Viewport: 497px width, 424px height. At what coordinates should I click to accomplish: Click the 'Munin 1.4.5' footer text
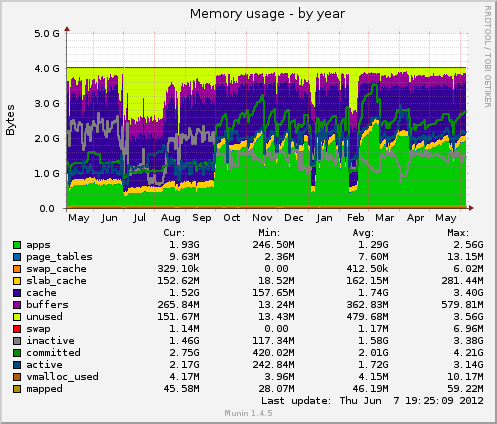click(x=248, y=413)
